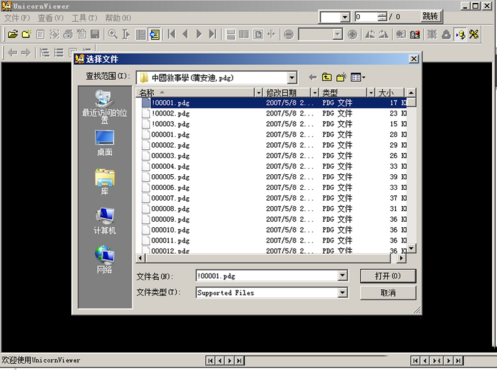Click the page number spinner arrows
Viewport: 497px width, 371px height.
(383, 17)
